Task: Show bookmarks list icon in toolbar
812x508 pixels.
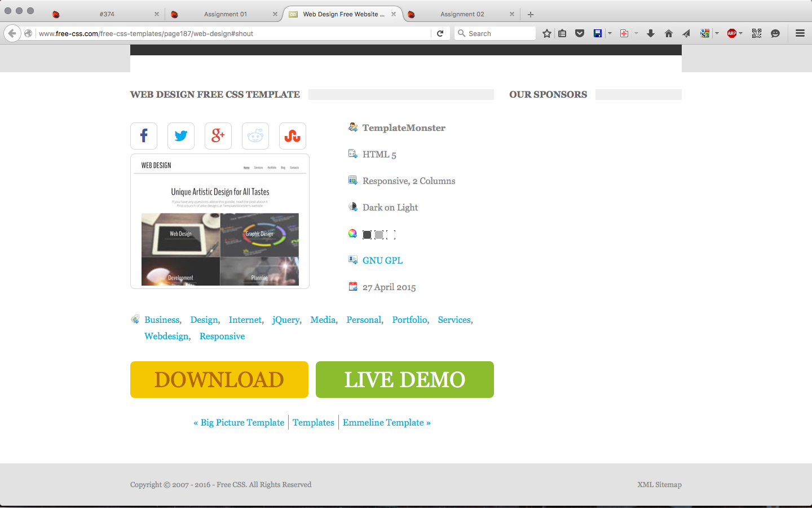Action: pos(562,33)
